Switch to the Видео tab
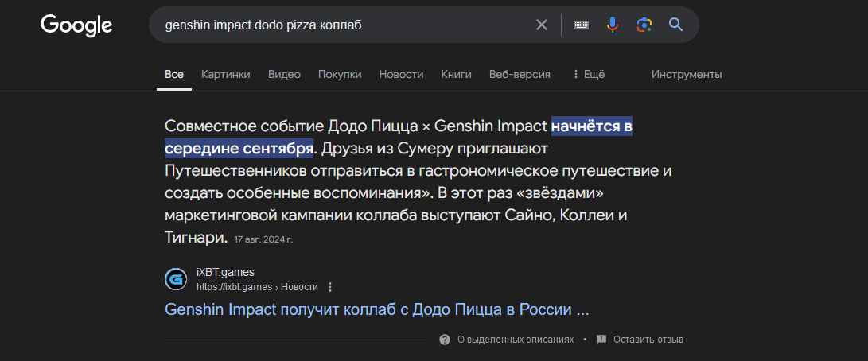The image size is (868, 361). (x=284, y=74)
